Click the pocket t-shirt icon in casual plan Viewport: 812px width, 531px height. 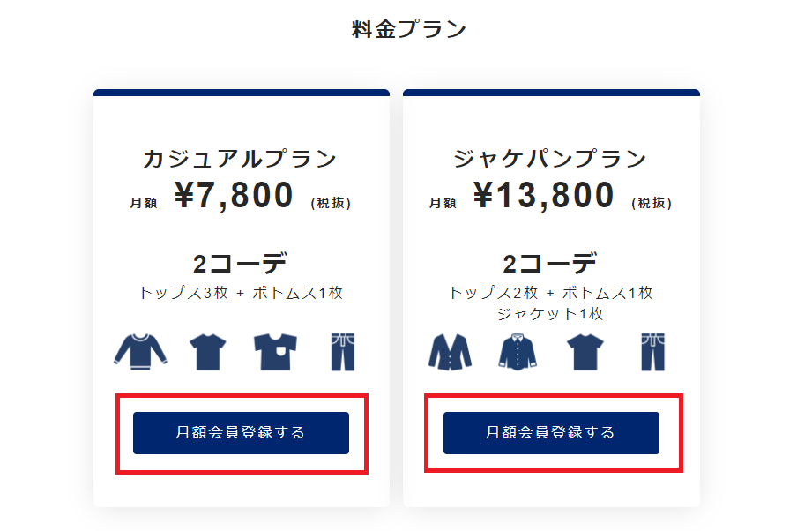[275, 352]
